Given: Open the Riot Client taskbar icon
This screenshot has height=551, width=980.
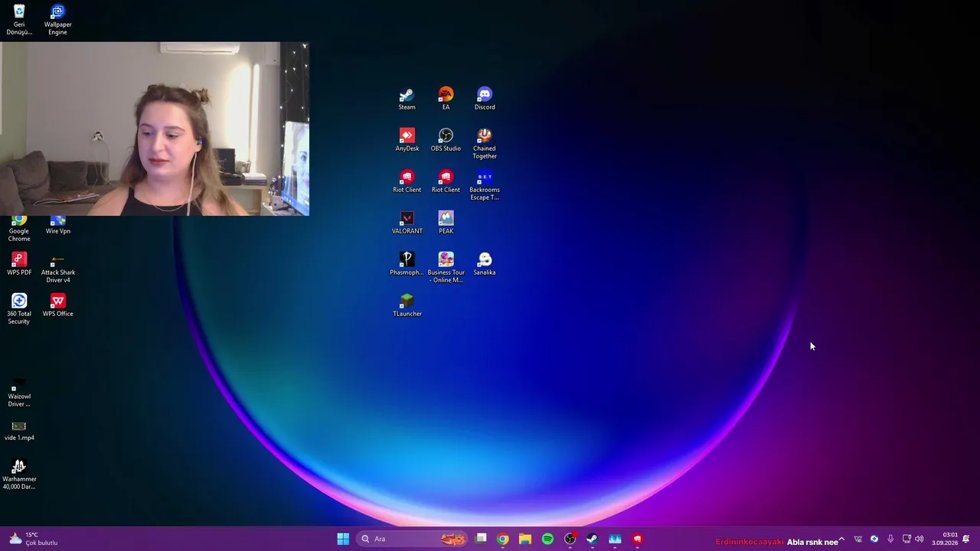Looking at the screenshot, I should point(638,539).
